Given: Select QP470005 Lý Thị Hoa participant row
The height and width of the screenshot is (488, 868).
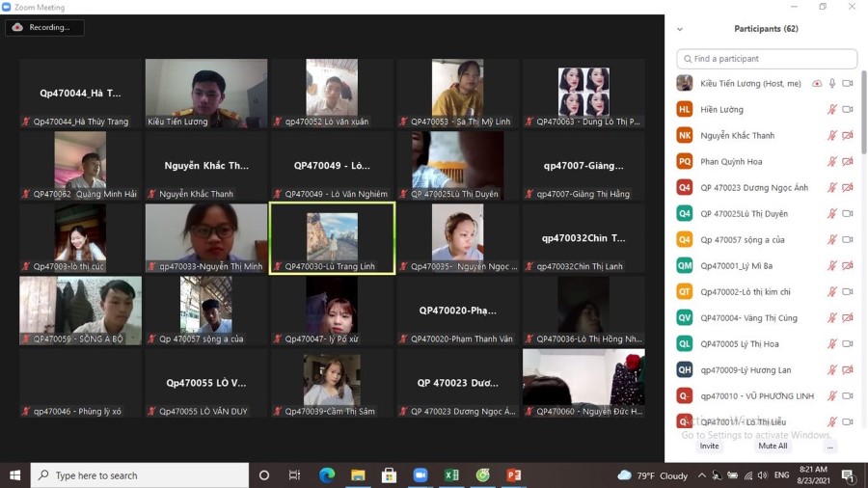Looking at the screenshot, I should tap(767, 343).
